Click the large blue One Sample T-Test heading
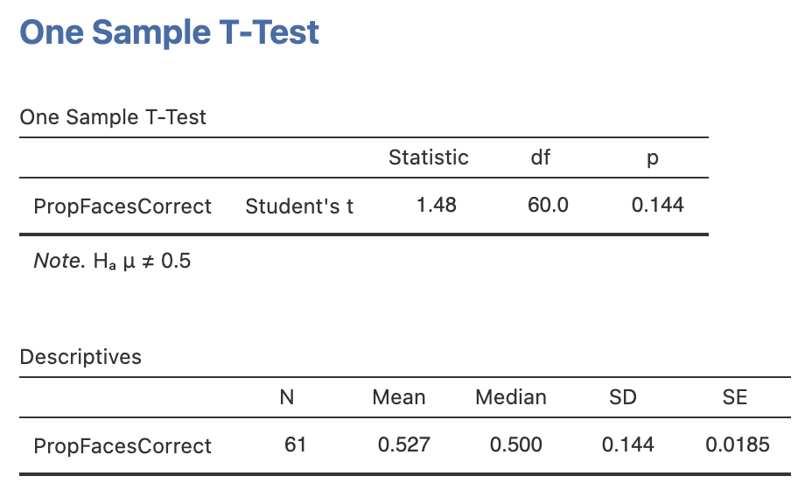Image resolution: width=812 pixels, height=504 pixels. [x=169, y=32]
